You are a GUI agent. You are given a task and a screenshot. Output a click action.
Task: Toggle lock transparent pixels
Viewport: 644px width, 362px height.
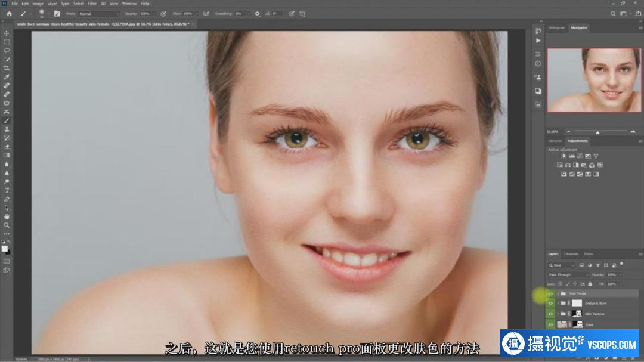(561, 284)
